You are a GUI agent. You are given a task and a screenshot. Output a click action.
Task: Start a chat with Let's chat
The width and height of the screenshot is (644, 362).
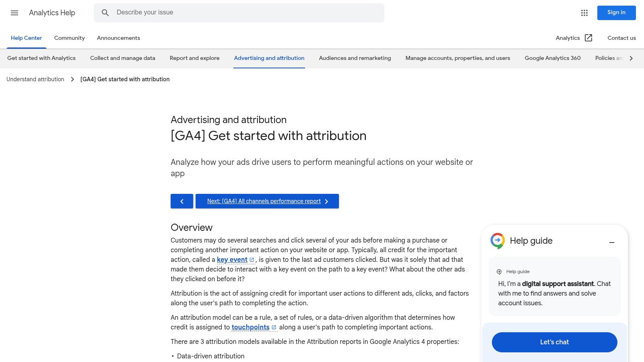pyautogui.click(x=554, y=342)
